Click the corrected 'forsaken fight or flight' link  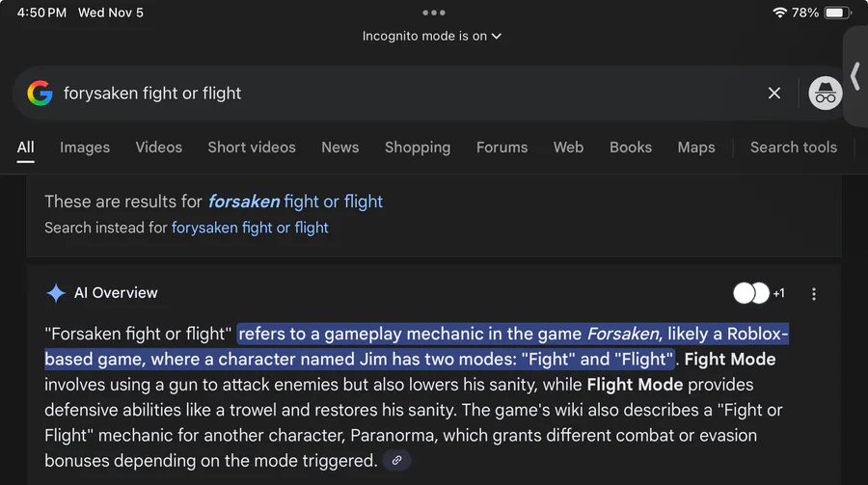pos(295,202)
